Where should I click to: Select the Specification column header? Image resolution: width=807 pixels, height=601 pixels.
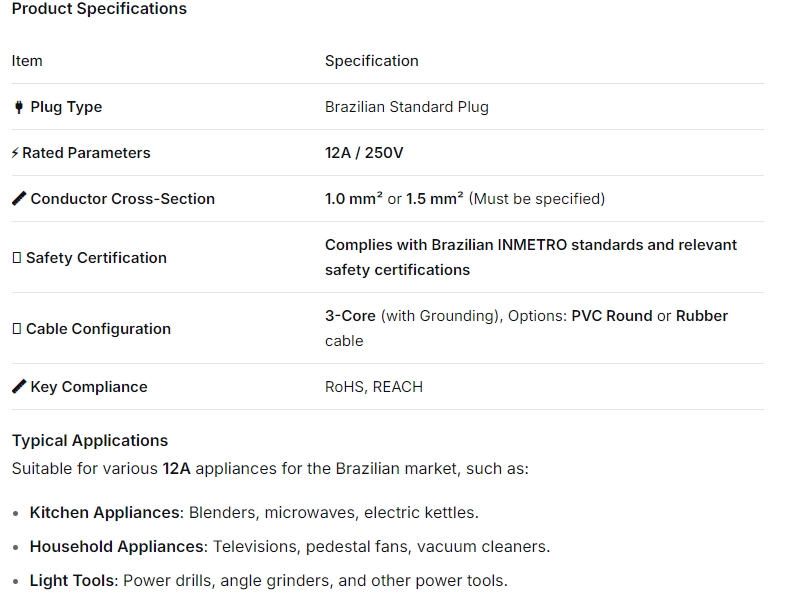[x=371, y=61]
